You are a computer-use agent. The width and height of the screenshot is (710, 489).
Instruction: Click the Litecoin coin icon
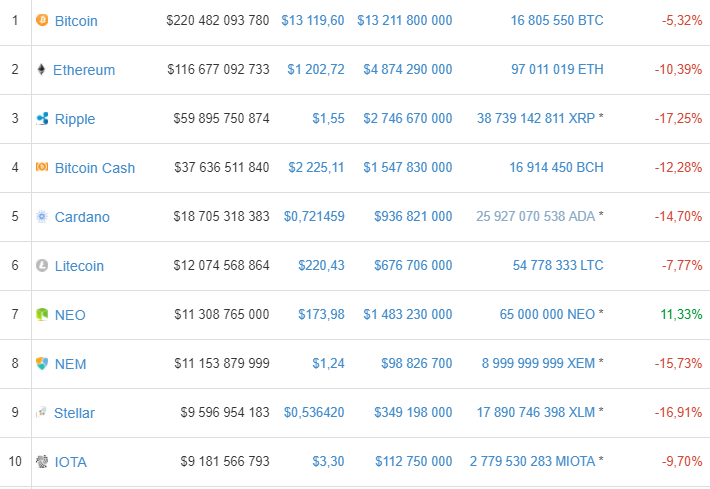(41, 265)
